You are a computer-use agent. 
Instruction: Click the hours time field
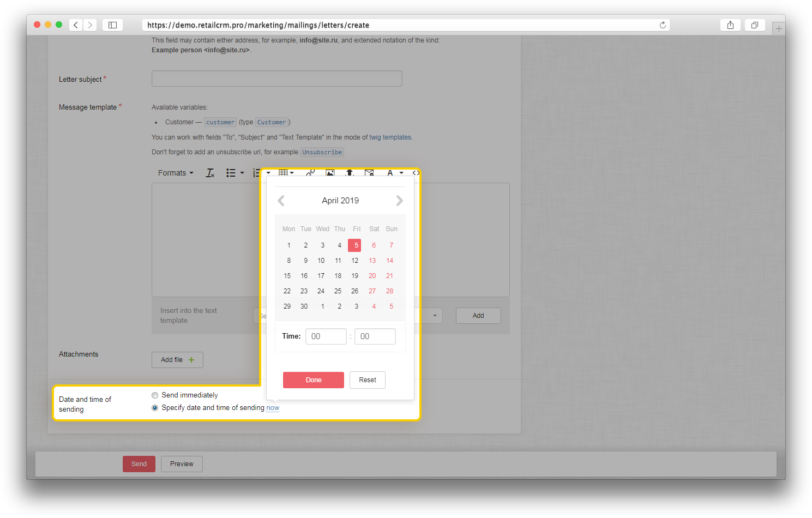(x=326, y=336)
